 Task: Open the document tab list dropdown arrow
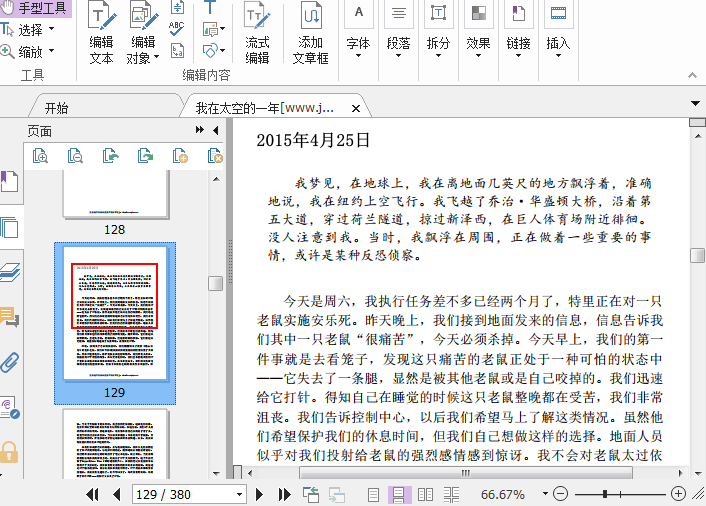696,103
